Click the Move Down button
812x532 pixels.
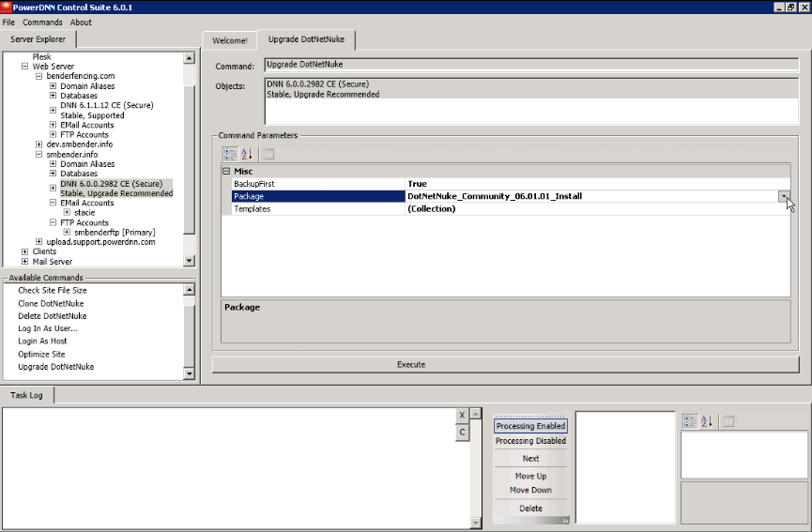(x=530, y=490)
